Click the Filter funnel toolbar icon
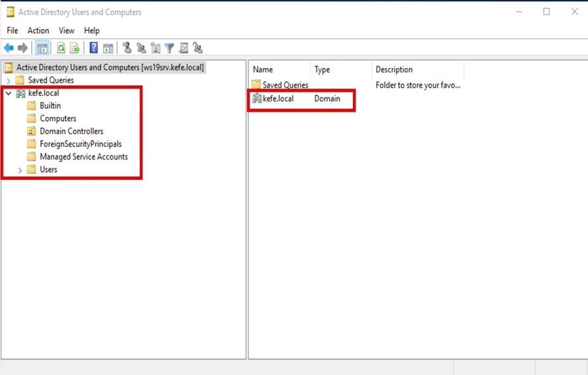Screen dimensions: 588x375 coord(169,48)
